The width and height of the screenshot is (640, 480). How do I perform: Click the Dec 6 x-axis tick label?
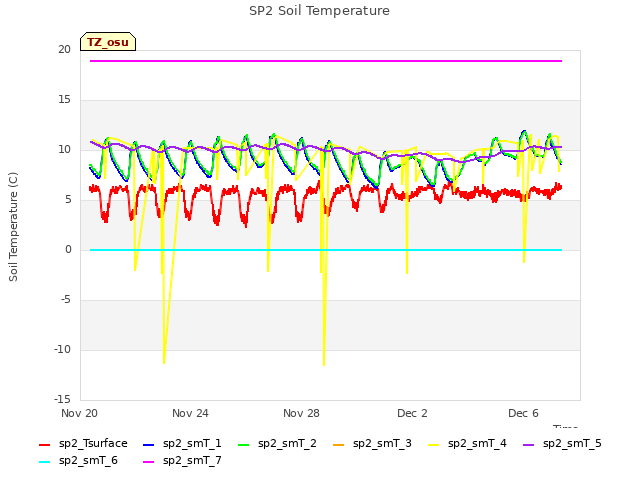(x=523, y=413)
